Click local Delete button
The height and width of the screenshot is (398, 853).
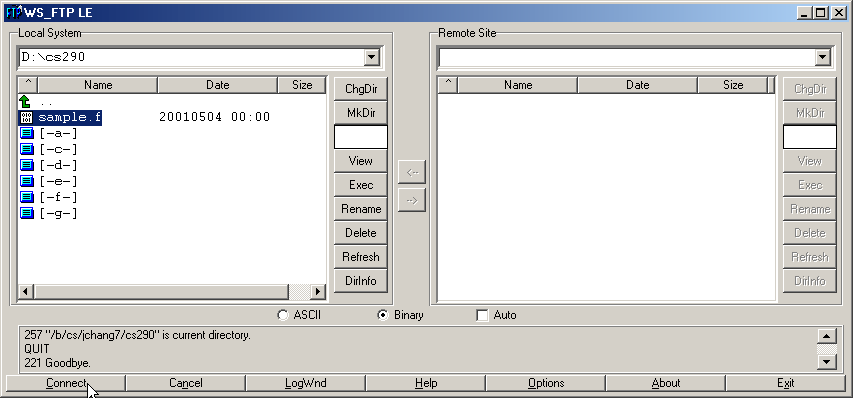[361, 233]
